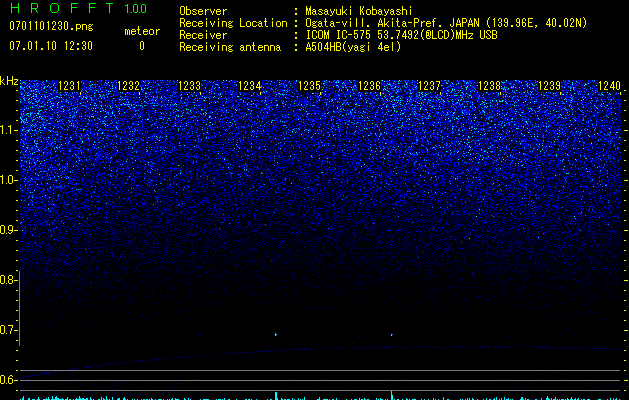Click the time marker 1234
The image size is (629, 400).
[x=249, y=86]
